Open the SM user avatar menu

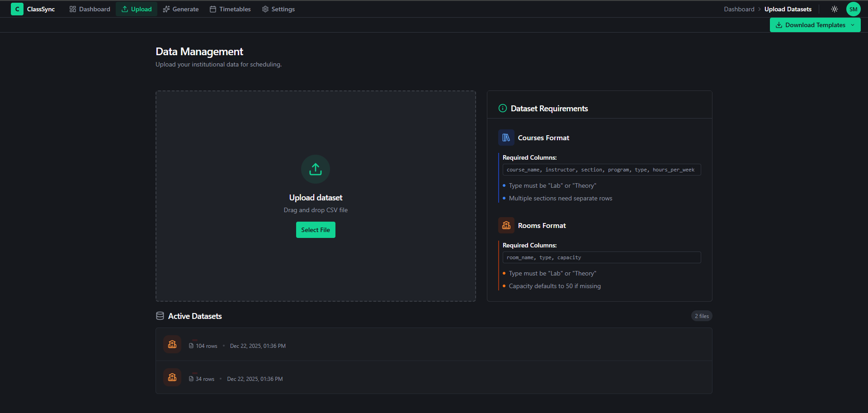tap(854, 9)
